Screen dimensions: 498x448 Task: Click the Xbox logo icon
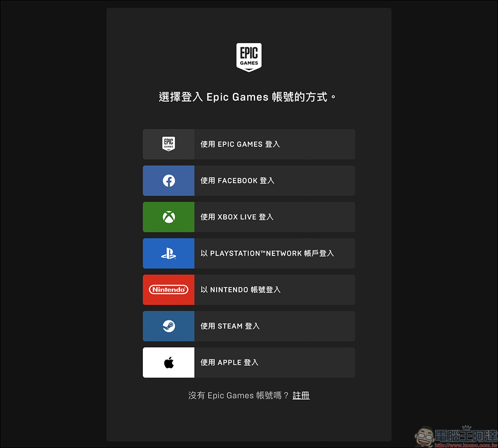click(x=169, y=217)
